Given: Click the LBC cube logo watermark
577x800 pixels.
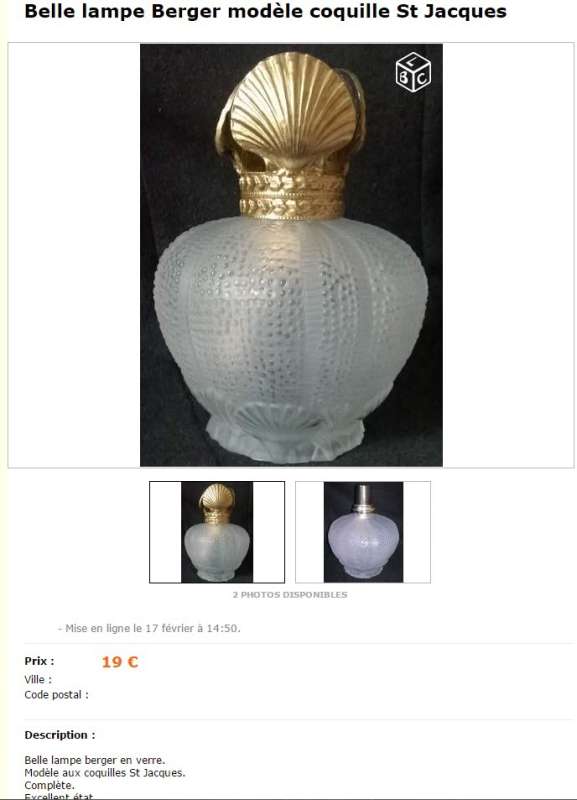Looking at the screenshot, I should pos(413,72).
